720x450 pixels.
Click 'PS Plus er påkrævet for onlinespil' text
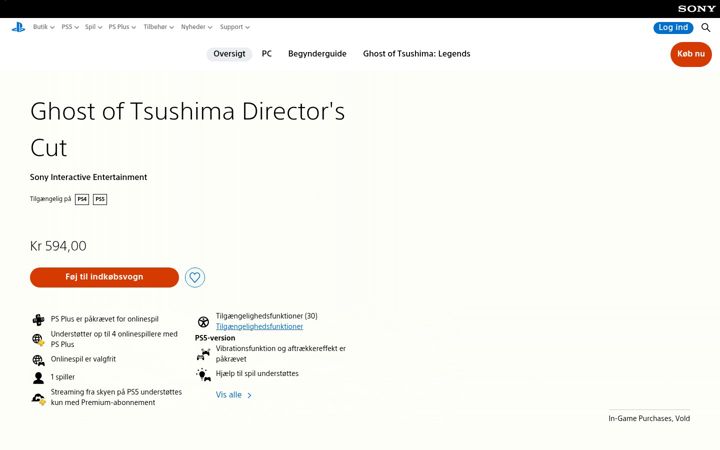point(105,319)
